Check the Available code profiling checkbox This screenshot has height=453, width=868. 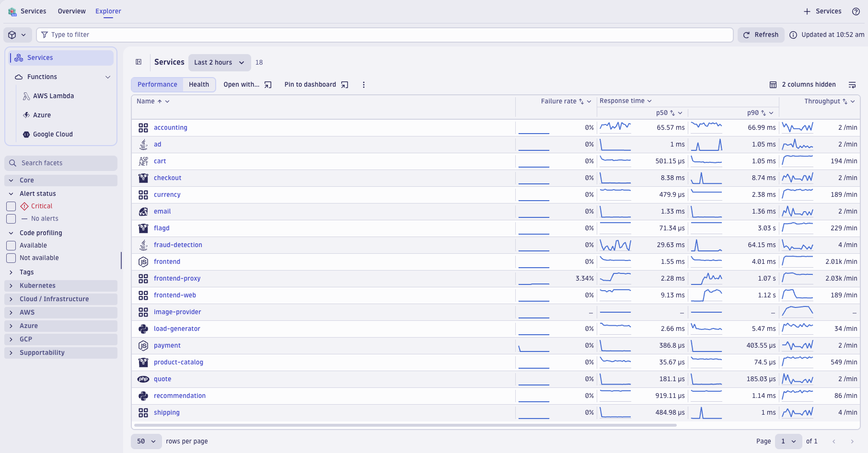(11, 245)
